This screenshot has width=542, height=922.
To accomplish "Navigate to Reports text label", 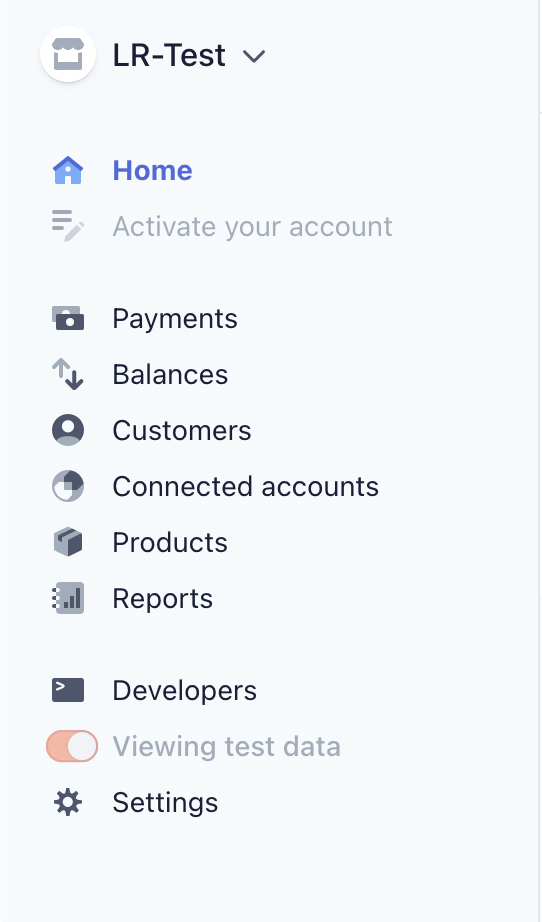I will point(162,599).
